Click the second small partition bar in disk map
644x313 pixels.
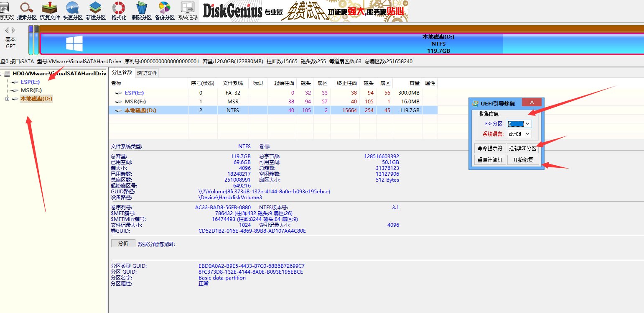(36, 40)
